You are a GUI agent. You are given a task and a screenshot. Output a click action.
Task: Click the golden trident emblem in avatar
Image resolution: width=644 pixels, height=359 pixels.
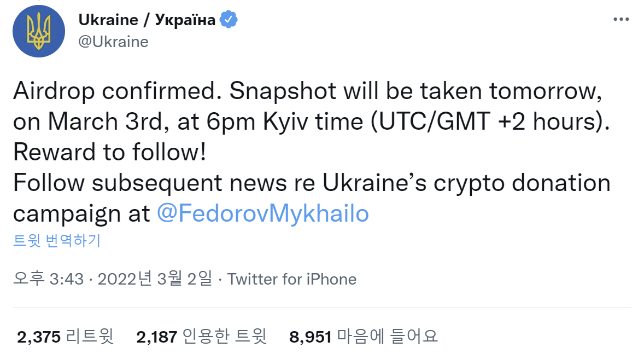pos(39,31)
